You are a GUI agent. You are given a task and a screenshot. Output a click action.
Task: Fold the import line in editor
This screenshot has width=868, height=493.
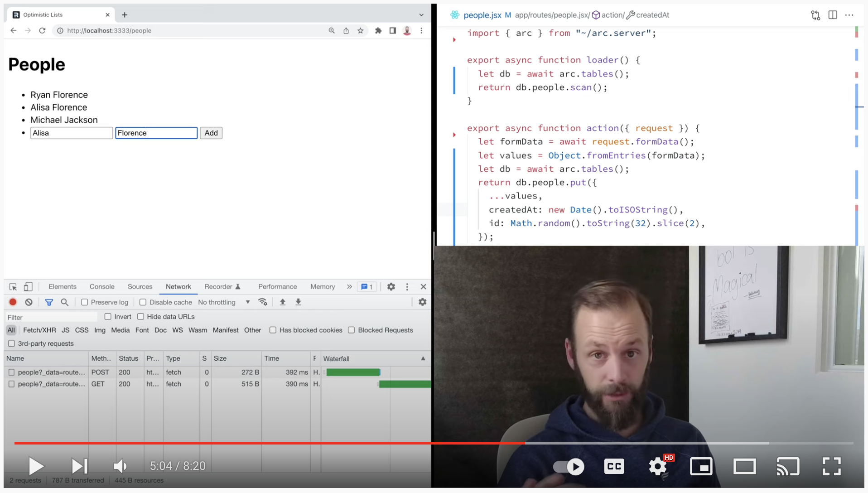coord(454,40)
